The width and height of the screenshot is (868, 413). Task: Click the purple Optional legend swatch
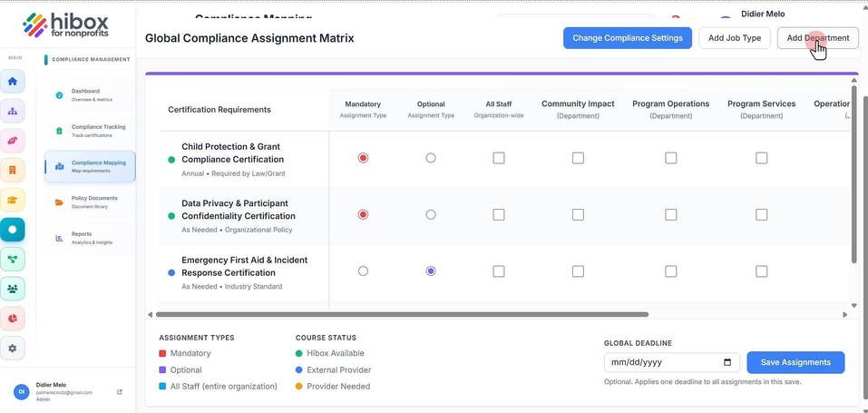(162, 369)
